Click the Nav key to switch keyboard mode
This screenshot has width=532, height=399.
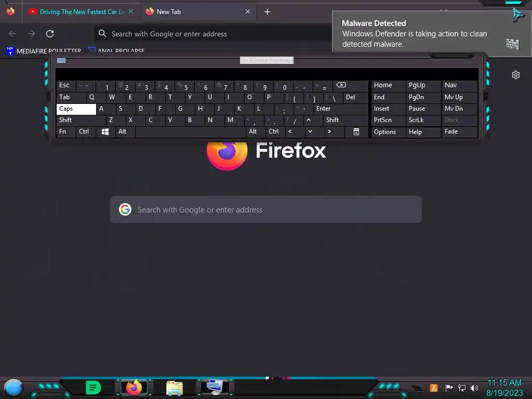[460, 86]
